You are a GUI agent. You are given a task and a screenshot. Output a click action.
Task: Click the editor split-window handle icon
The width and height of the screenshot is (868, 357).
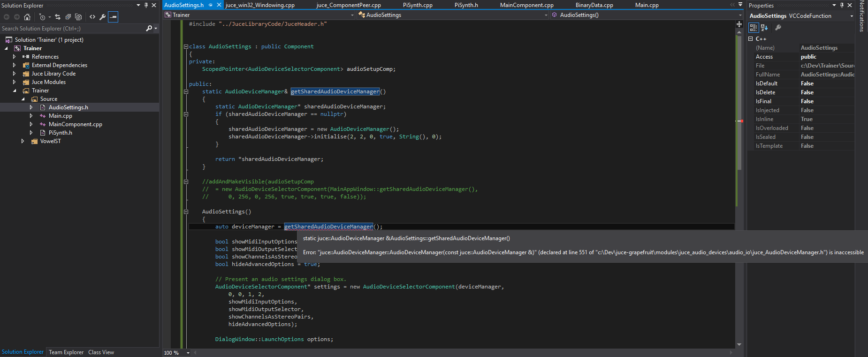(x=739, y=24)
